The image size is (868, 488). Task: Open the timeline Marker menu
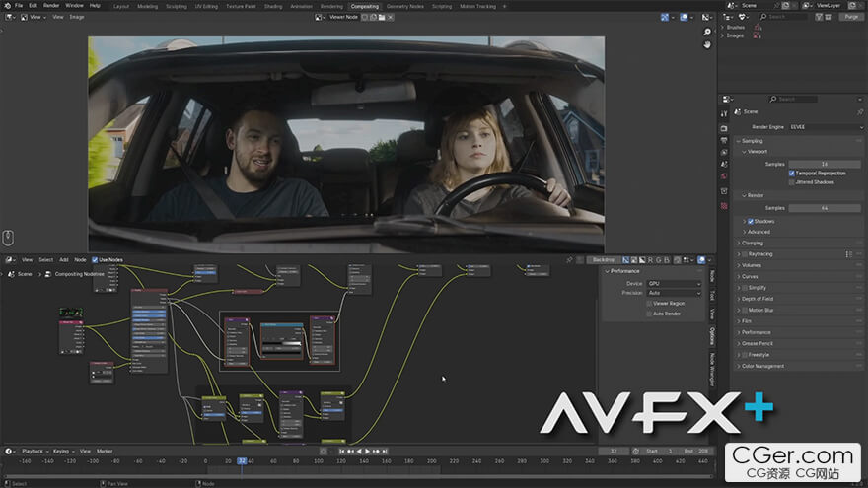105,452
